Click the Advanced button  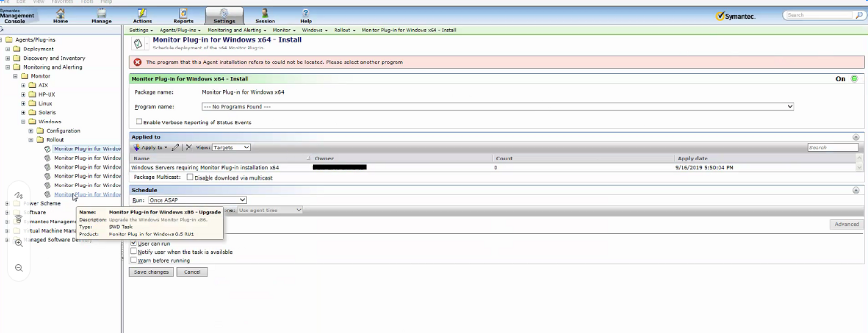tap(846, 224)
